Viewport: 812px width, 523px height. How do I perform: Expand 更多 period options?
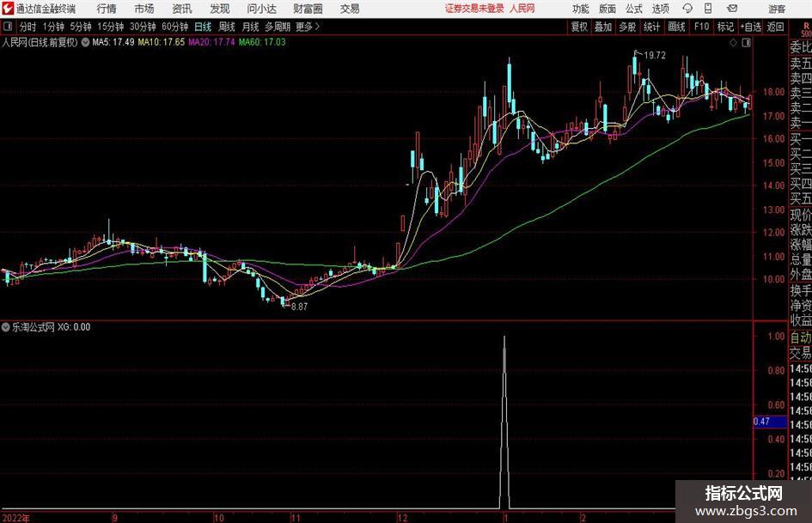click(308, 27)
